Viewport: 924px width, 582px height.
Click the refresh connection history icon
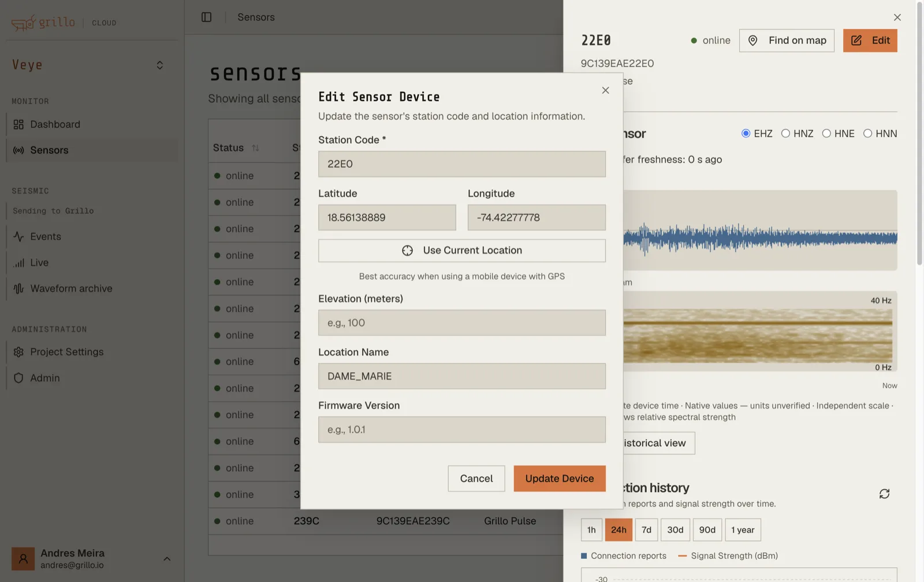(x=884, y=494)
